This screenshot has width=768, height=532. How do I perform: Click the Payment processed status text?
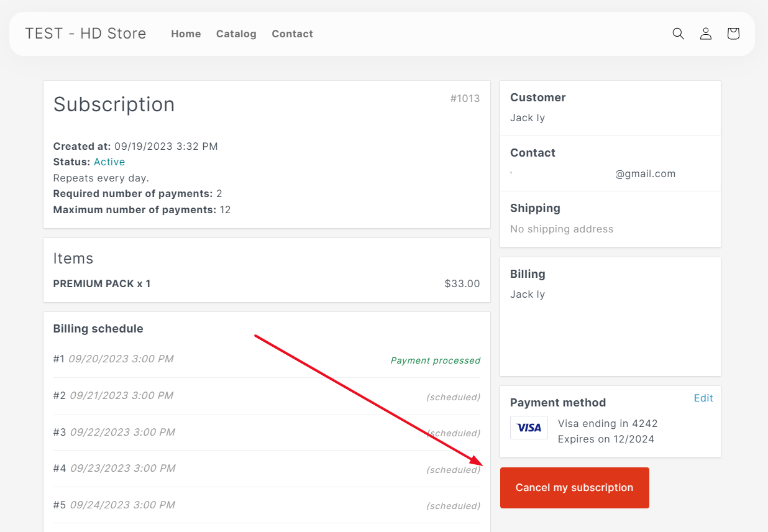point(435,360)
